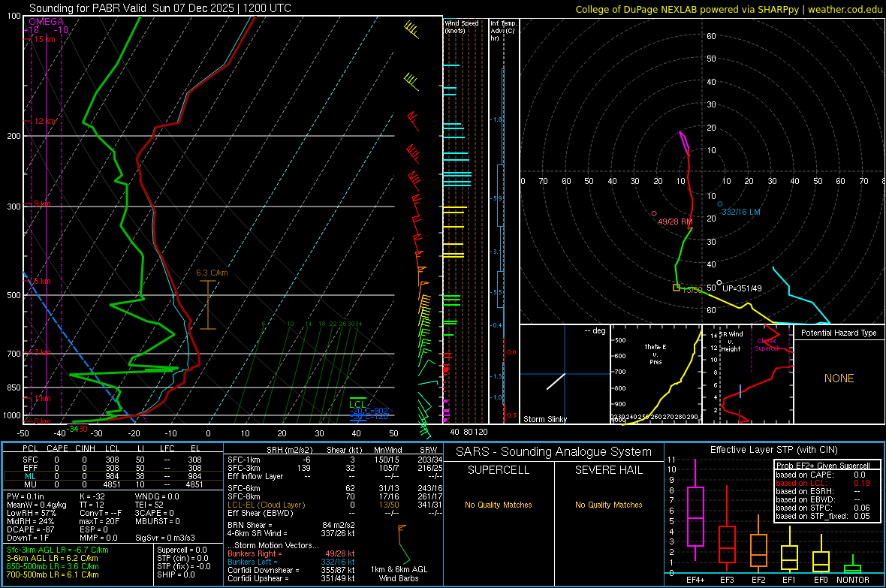Click the SigSvr = 0 m3/s3 value
Viewport: 886px width, 588px height.
pyautogui.click(x=165, y=538)
